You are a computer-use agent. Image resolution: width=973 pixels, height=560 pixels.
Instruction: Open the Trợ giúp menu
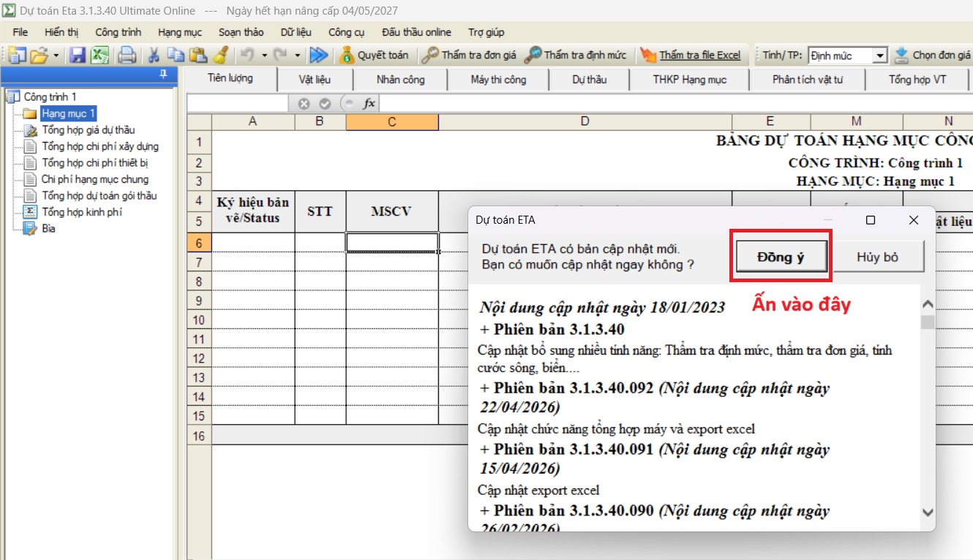(487, 32)
